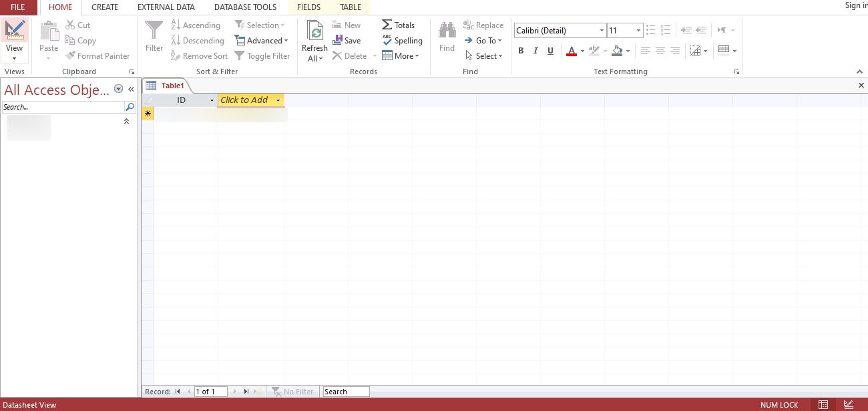
Task: Switch to the CREATE ribbon tab
Action: tap(105, 7)
